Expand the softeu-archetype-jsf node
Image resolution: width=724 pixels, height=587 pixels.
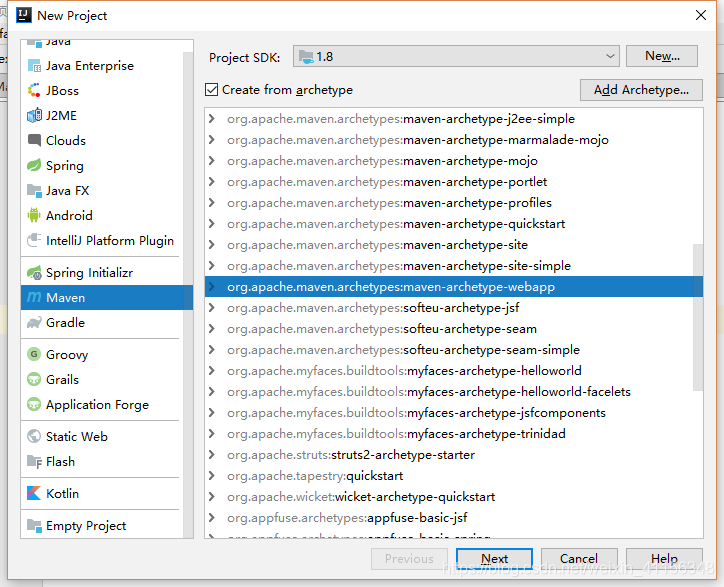click(x=212, y=308)
